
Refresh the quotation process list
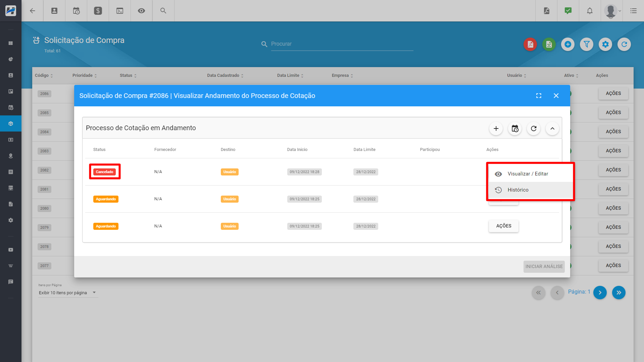coord(533,128)
